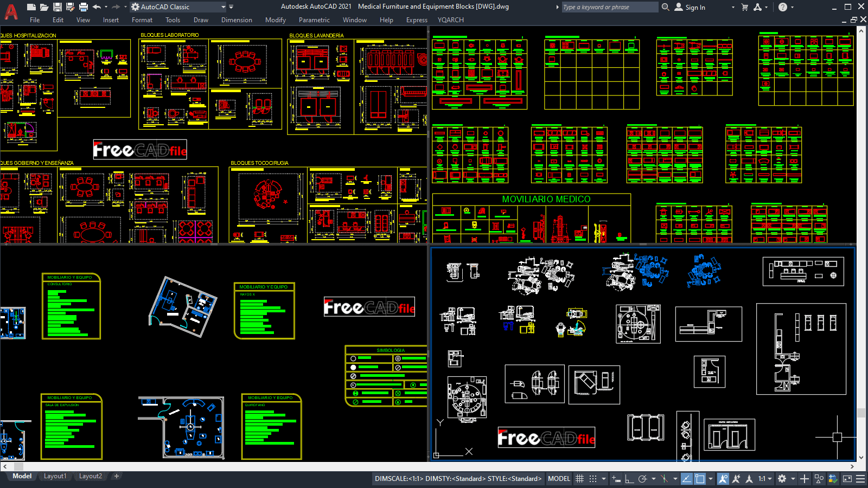This screenshot has height=488, width=868.
Task: Expand the Help question mark dropdown arrow
Action: click(x=792, y=7)
